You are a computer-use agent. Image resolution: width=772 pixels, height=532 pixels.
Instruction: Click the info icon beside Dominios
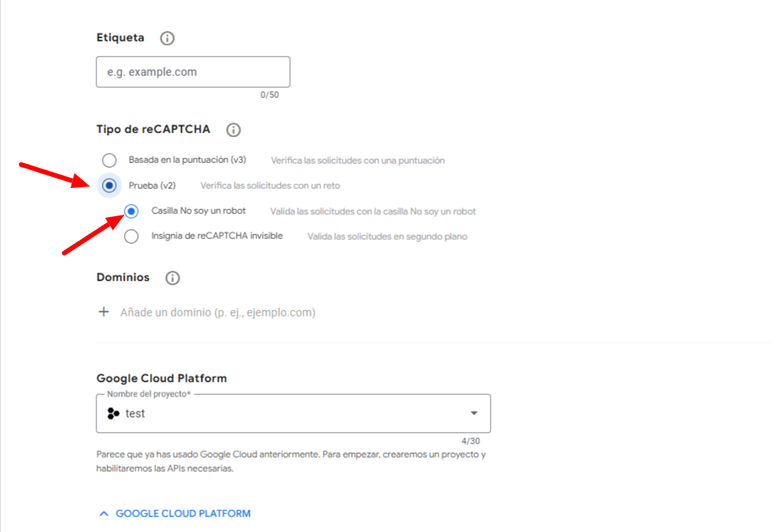coord(172,278)
